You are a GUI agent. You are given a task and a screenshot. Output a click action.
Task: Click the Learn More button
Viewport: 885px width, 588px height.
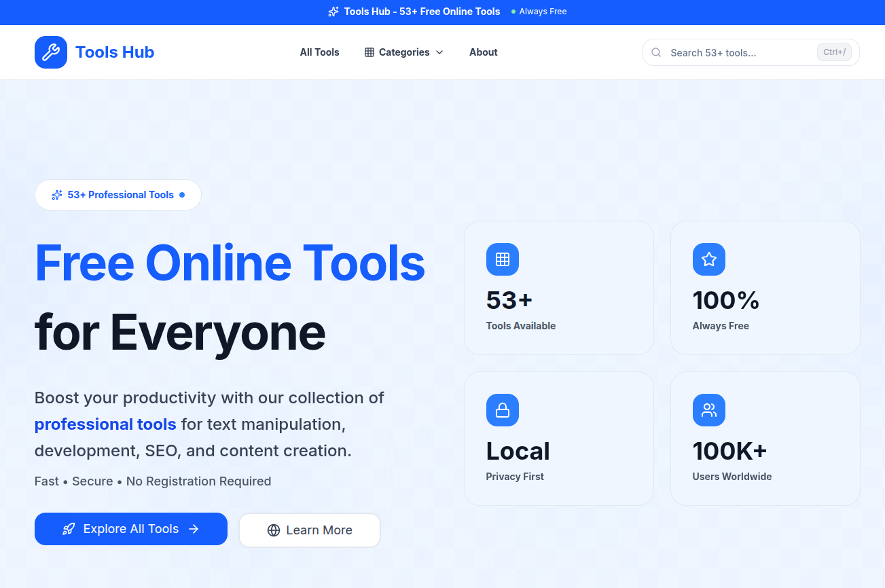point(310,530)
